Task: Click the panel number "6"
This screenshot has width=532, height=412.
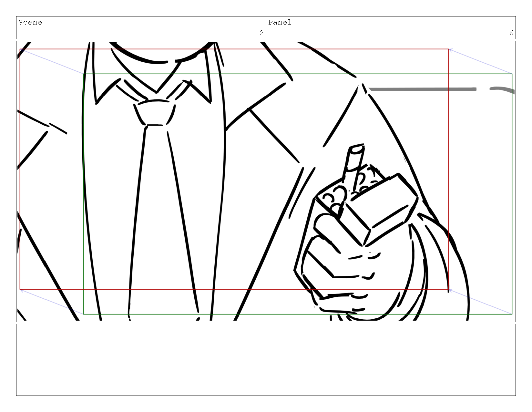Action: [511, 33]
